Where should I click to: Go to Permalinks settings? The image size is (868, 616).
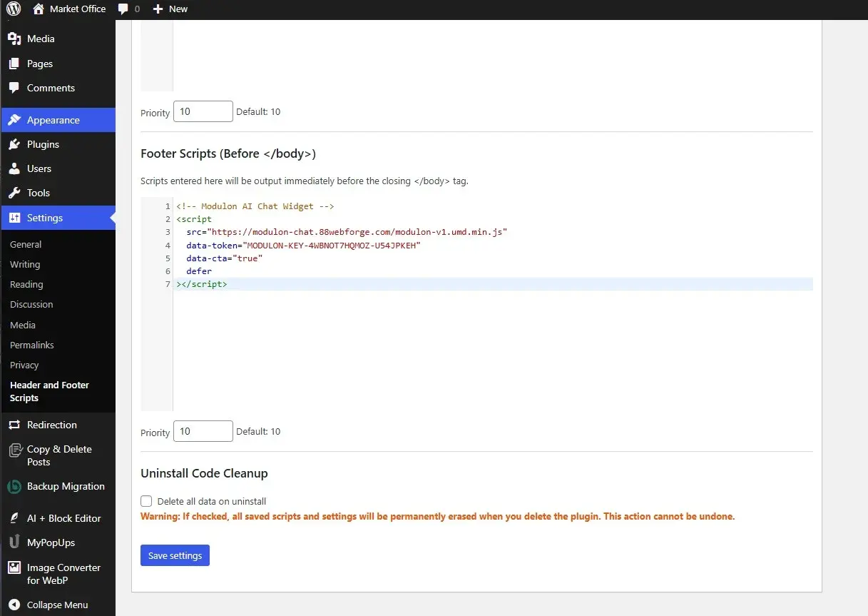(32, 345)
